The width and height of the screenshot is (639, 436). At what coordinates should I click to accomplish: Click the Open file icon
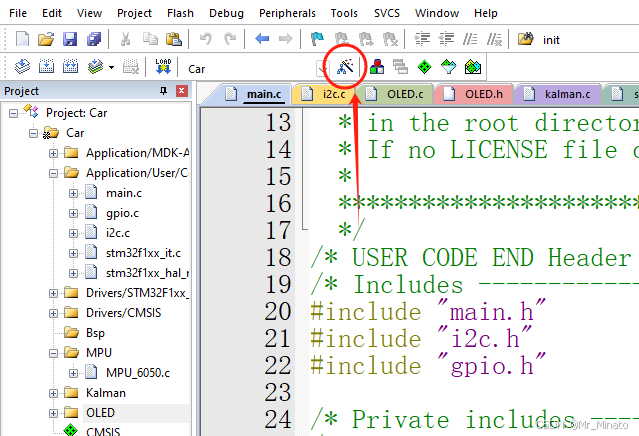[x=46, y=39]
